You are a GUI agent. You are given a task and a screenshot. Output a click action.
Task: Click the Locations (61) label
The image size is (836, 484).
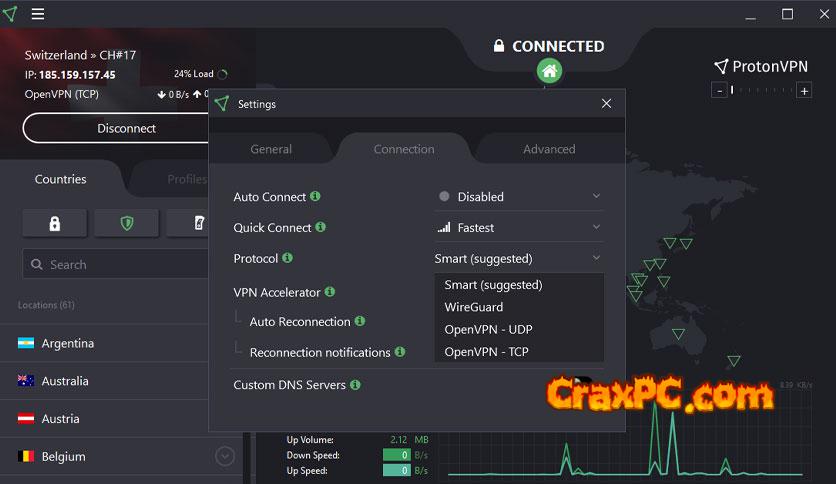[46, 305]
